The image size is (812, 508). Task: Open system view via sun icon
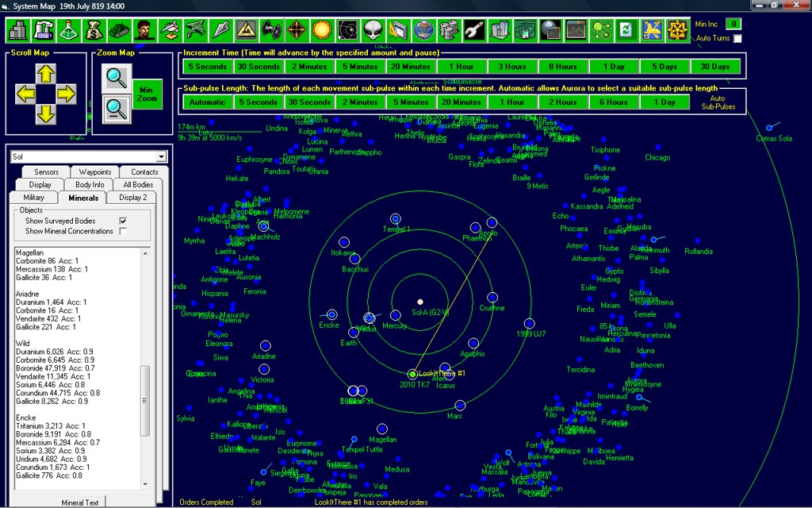click(322, 30)
